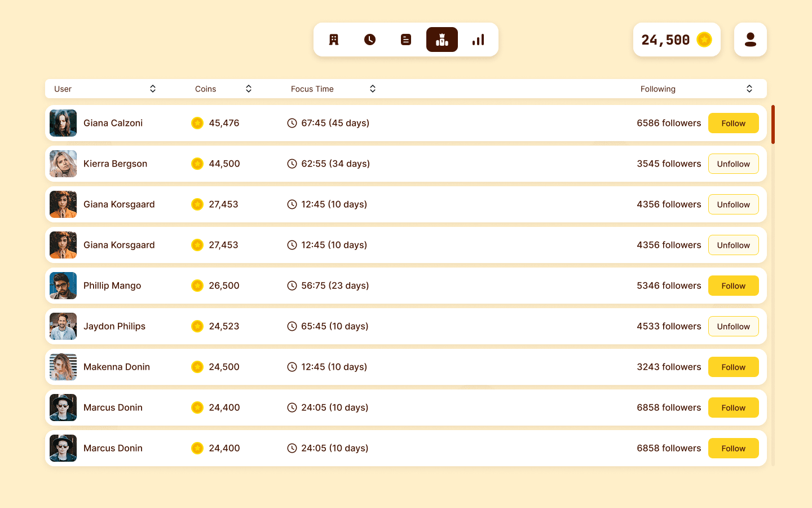The width and height of the screenshot is (812, 508).
Task: Open the tasks list icon in navigation
Action: [x=405, y=40]
